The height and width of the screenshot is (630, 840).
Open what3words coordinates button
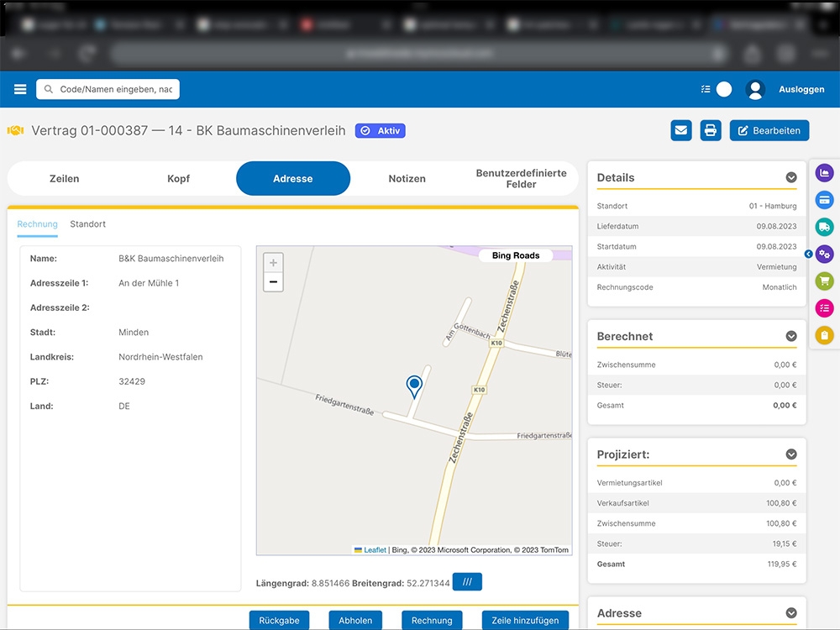[467, 582]
